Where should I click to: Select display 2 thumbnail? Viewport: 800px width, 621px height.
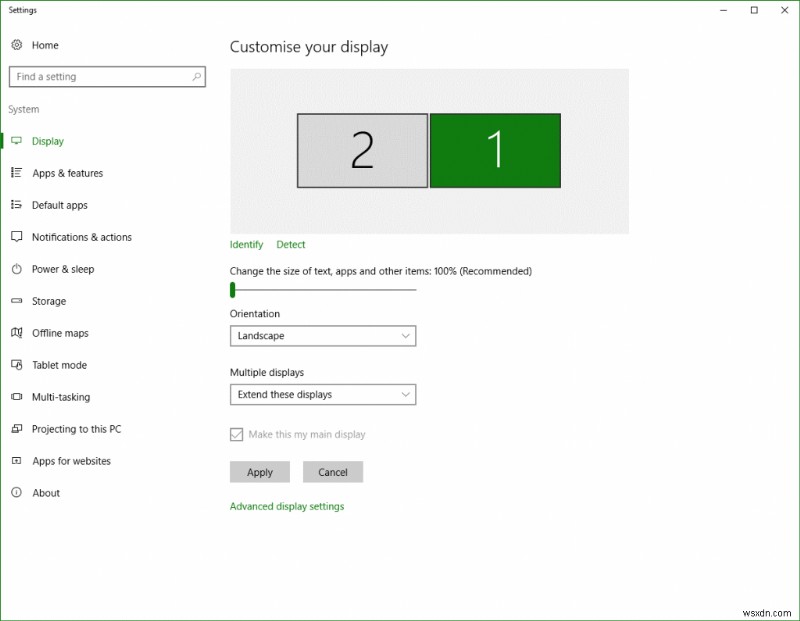pyautogui.click(x=361, y=150)
